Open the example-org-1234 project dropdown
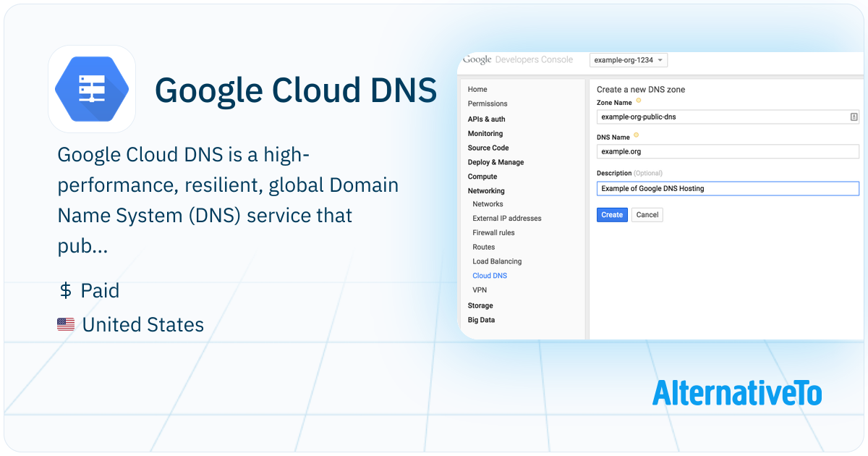 point(629,60)
